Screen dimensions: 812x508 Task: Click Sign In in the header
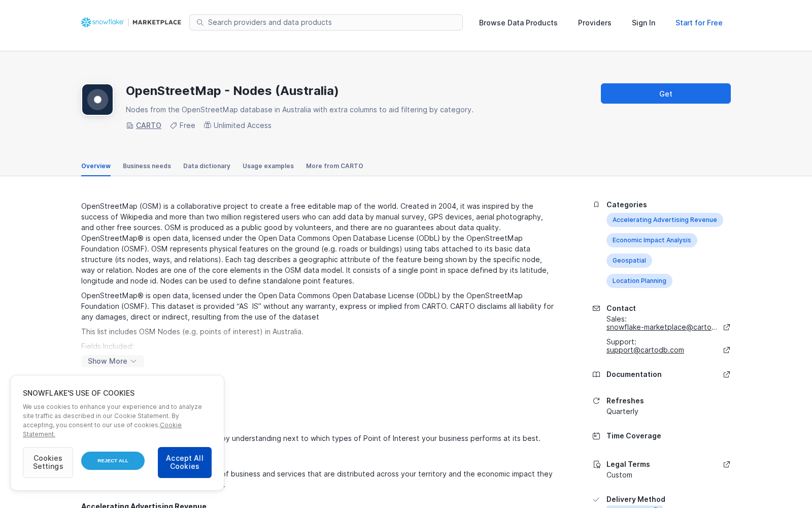pos(644,23)
